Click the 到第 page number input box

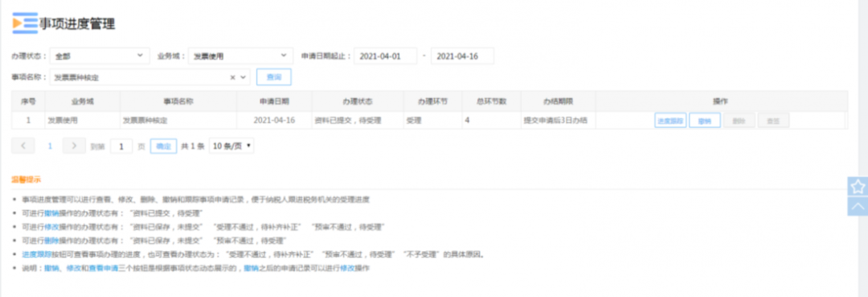pyautogui.click(x=121, y=146)
